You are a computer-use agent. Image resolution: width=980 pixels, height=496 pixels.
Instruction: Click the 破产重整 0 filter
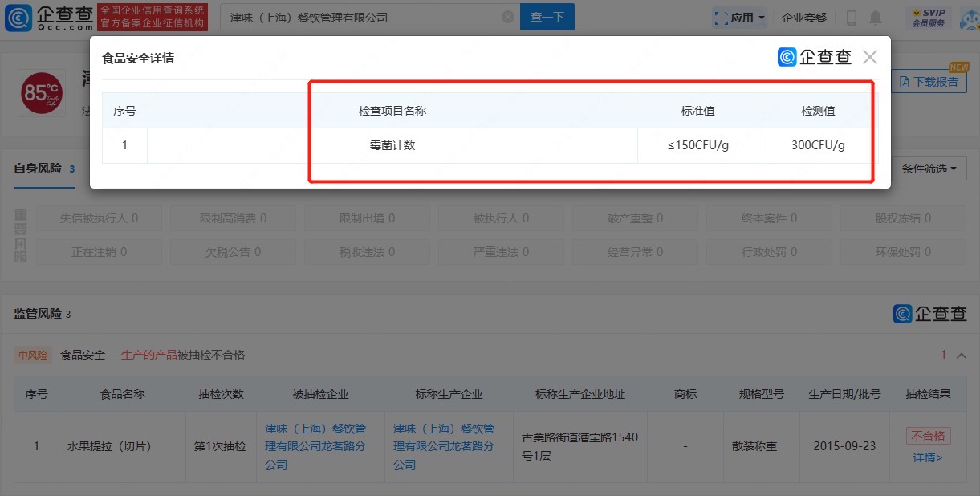635,218
